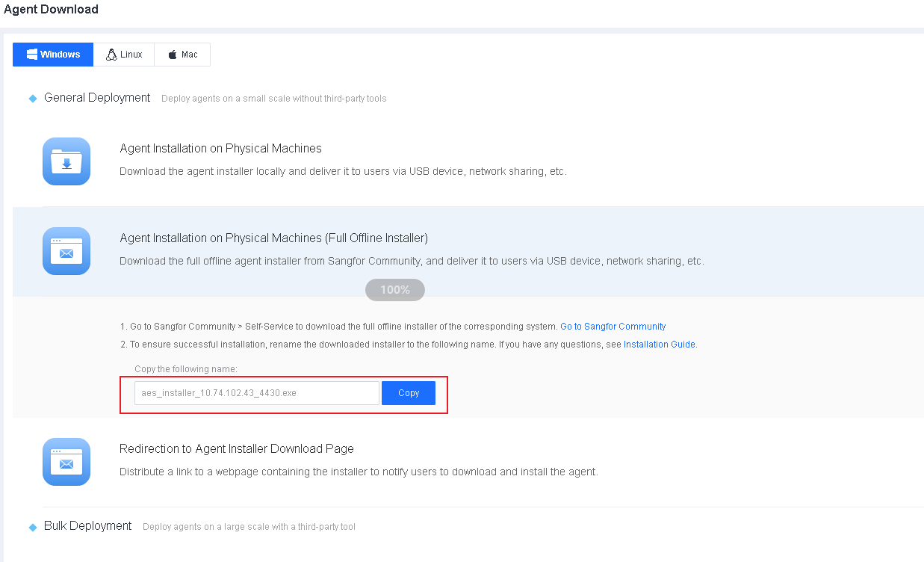The width and height of the screenshot is (924, 562).
Task: Open the Installation Guide link
Action: point(659,345)
